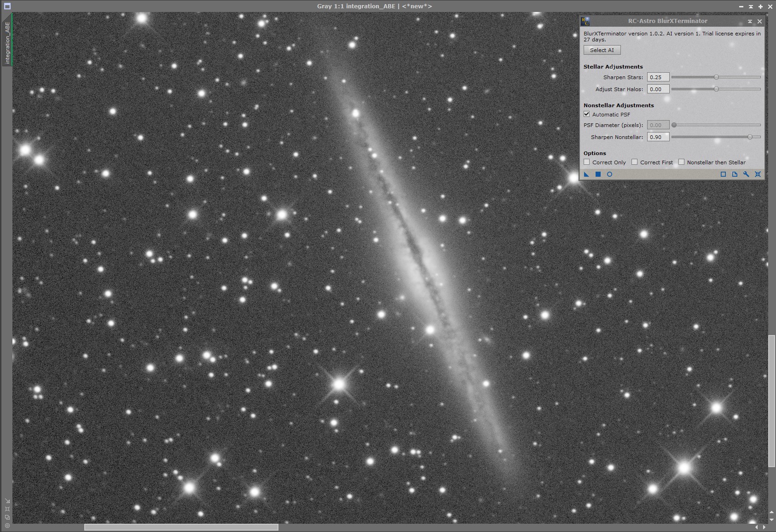776x532 pixels.
Task: Click the wrench preferences icon in BlurXTerminator
Action: click(746, 174)
